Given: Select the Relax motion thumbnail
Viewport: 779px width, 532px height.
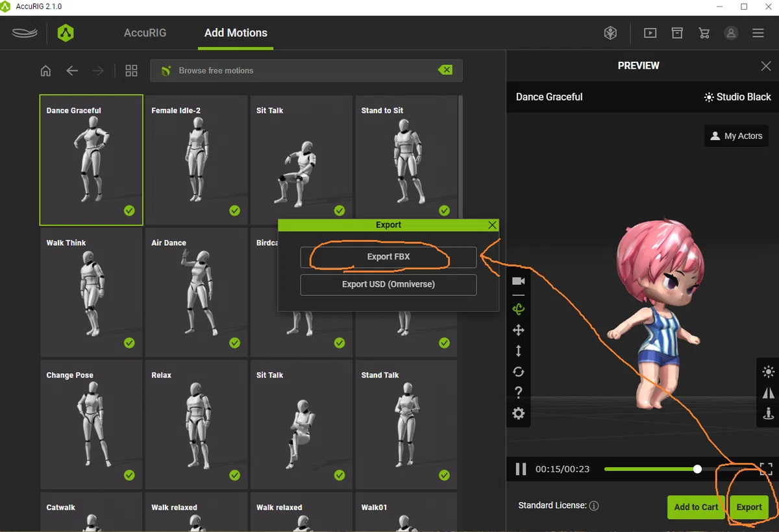Looking at the screenshot, I should (197, 425).
